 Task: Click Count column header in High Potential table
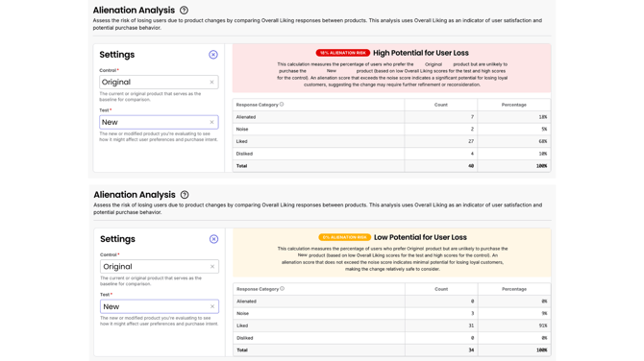[x=440, y=105]
